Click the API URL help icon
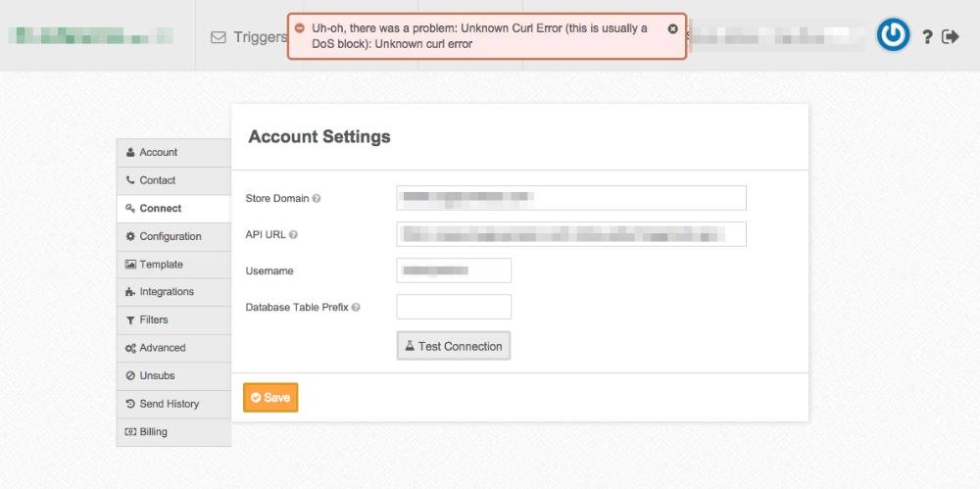 [294, 235]
